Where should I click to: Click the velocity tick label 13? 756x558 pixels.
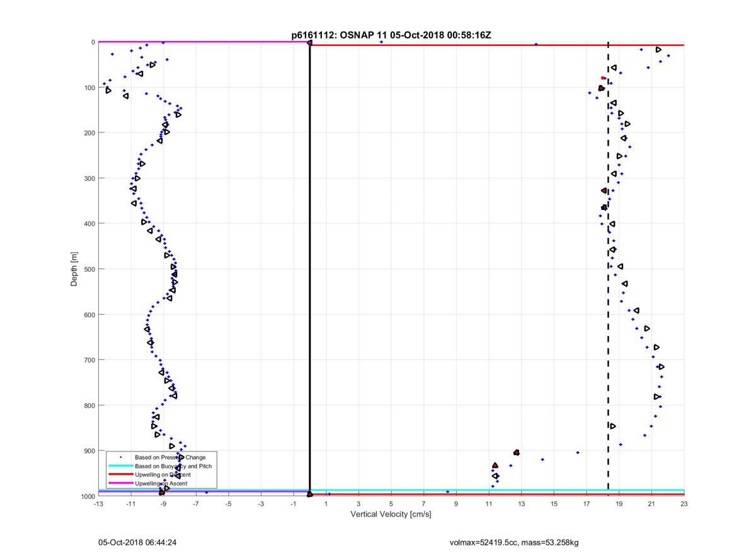[521, 504]
